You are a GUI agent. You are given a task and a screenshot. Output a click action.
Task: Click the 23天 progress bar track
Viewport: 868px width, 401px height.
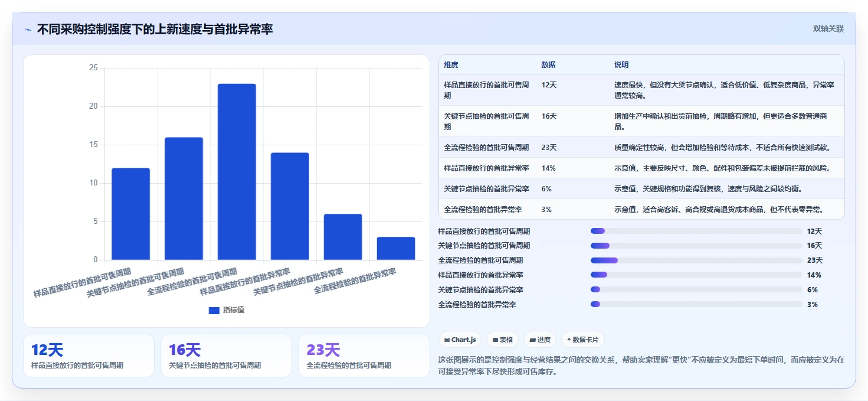click(x=696, y=260)
